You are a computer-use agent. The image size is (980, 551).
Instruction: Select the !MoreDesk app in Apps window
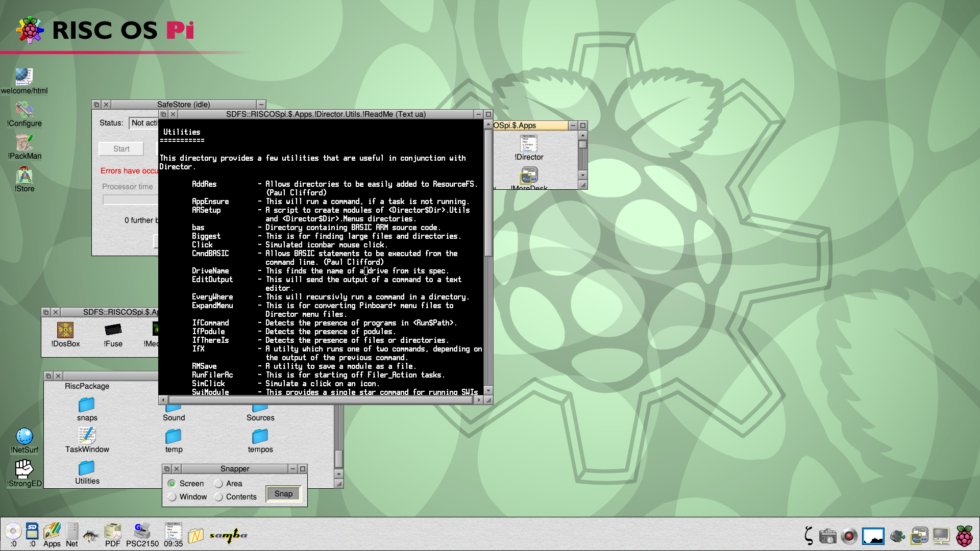coord(529,178)
